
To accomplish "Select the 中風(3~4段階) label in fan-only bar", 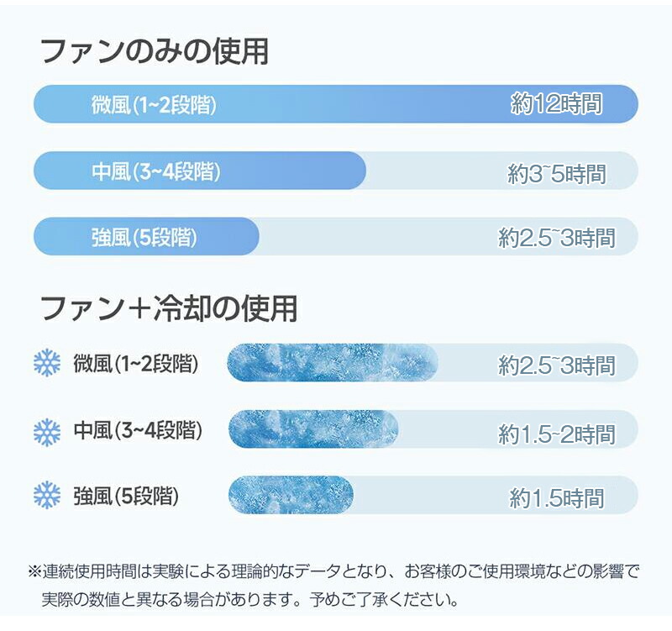I will pos(156,171).
